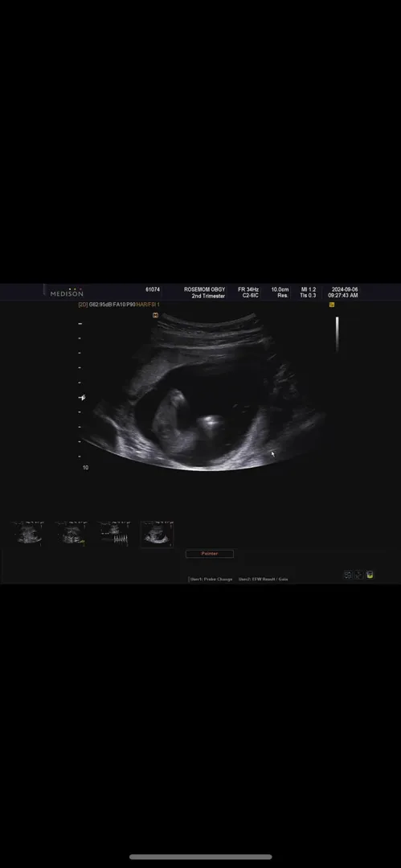
Task: Open the second ultrasound thumbnail
Action: click(x=71, y=534)
